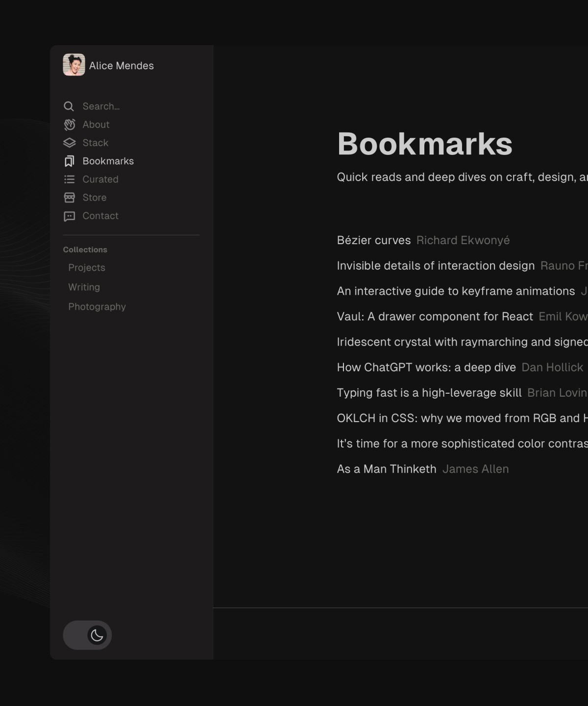Open "As a Man Thinketh" by James Allen
The width and height of the screenshot is (588, 706).
tap(387, 469)
